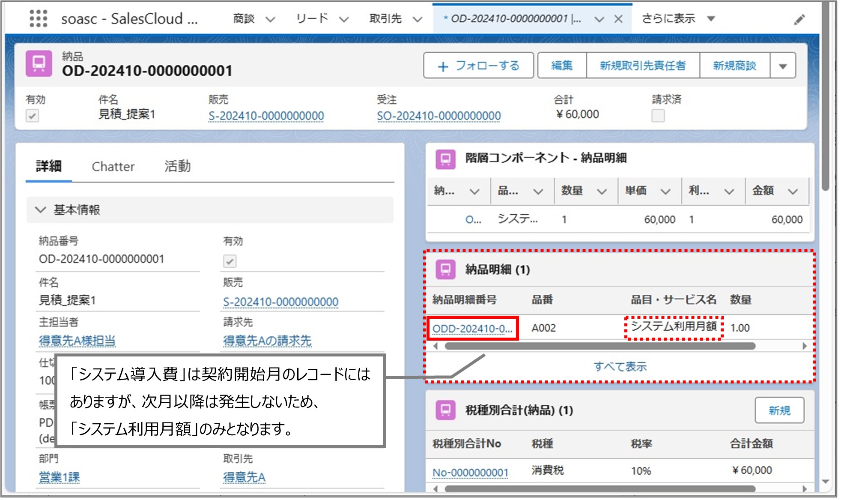Click the pencil edit navigation icon
The image size is (868, 500).
point(799,20)
